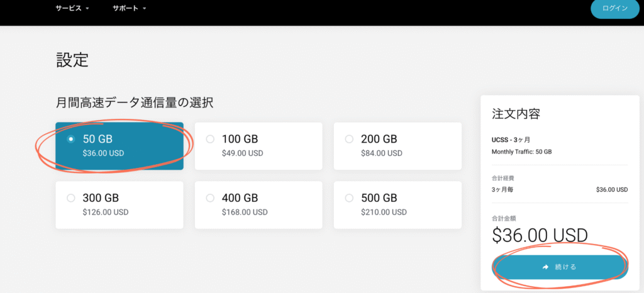The height and width of the screenshot is (293, 644).
Task: Choose the 300 GB $126.00 USD plan card
Action: tap(119, 205)
